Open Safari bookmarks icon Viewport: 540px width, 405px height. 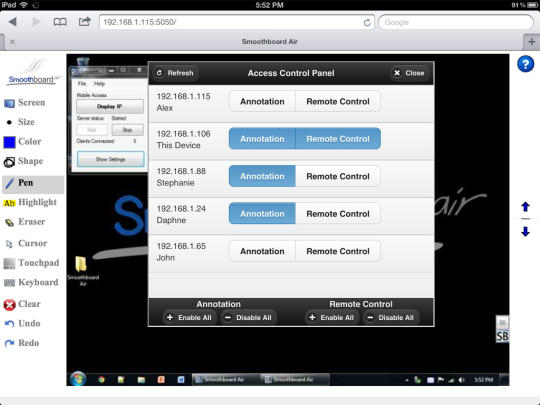pyautogui.click(x=60, y=22)
